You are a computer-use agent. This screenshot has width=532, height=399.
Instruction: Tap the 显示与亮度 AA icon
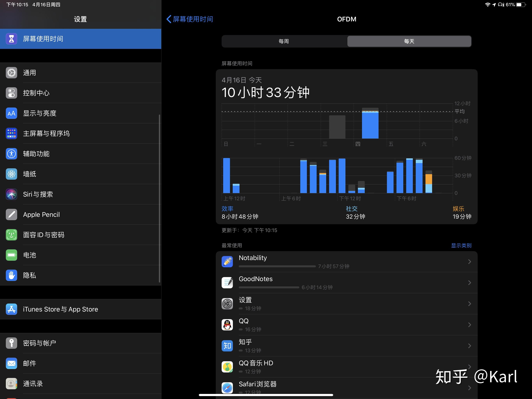(11, 113)
